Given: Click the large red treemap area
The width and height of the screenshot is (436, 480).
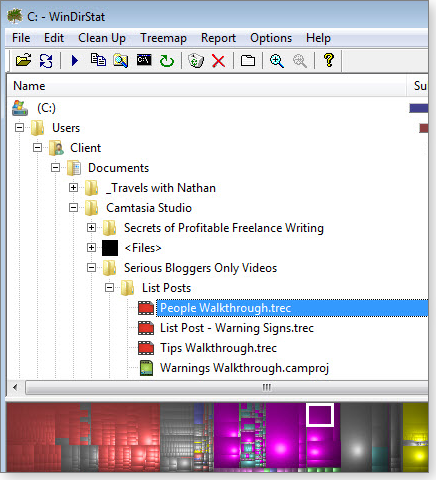Looking at the screenshot, I should pyautogui.click(x=83, y=437).
